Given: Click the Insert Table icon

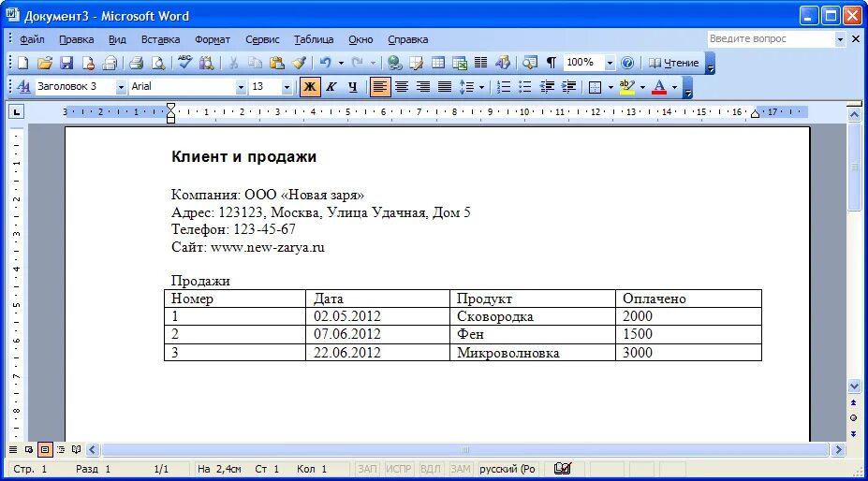Looking at the screenshot, I should tap(438, 63).
